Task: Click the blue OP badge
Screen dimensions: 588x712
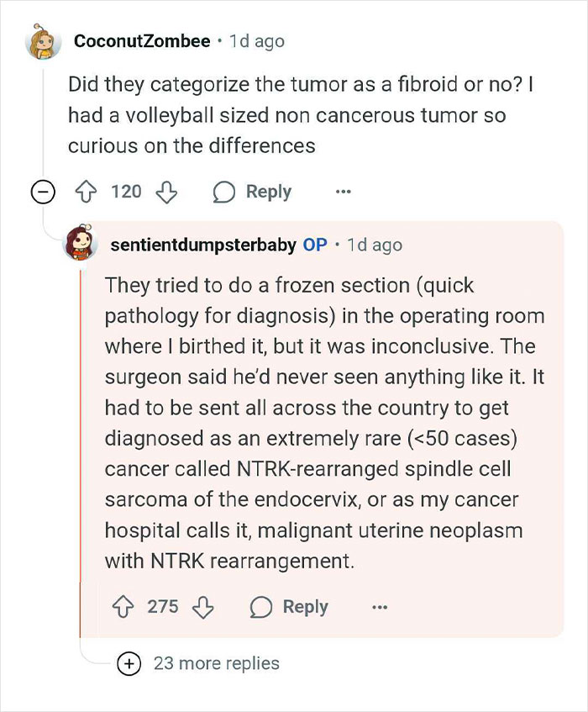Action: coord(315,245)
